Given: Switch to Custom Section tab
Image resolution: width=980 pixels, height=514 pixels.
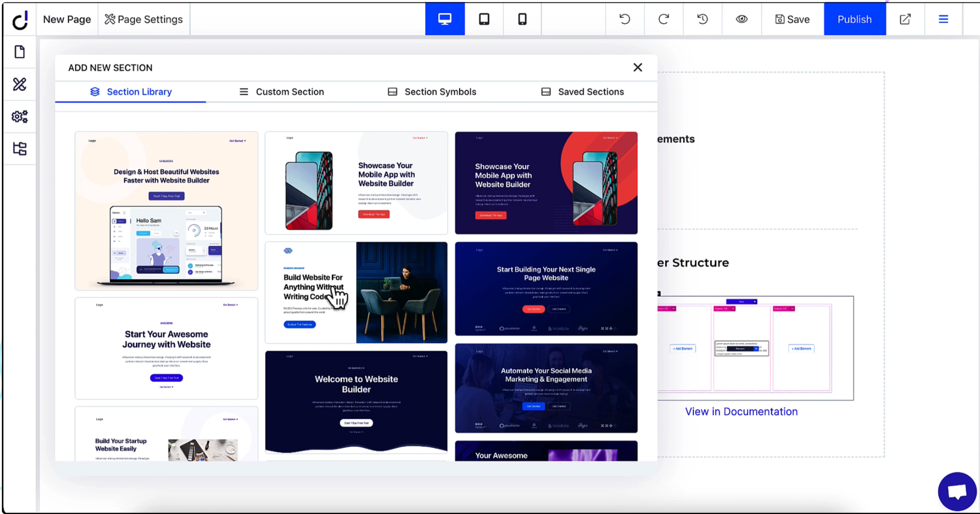Looking at the screenshot, I should 281,92.
